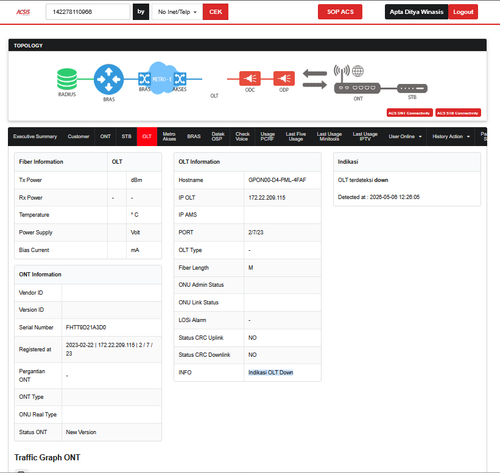
Task: Click the BRAS-side Metro switch icon
Action: tap(144, 79)
